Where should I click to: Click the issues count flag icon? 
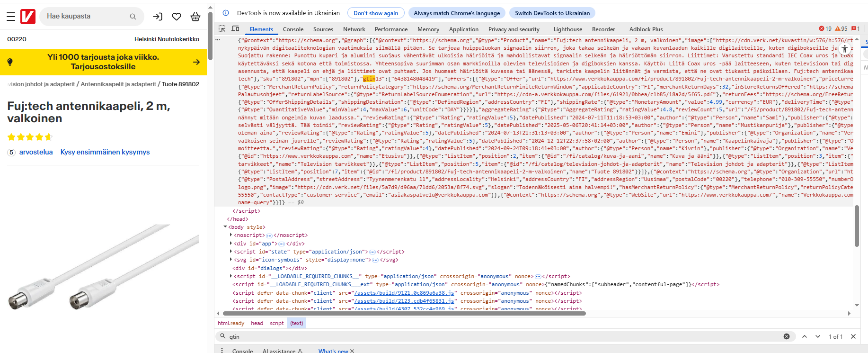[856, 29]
